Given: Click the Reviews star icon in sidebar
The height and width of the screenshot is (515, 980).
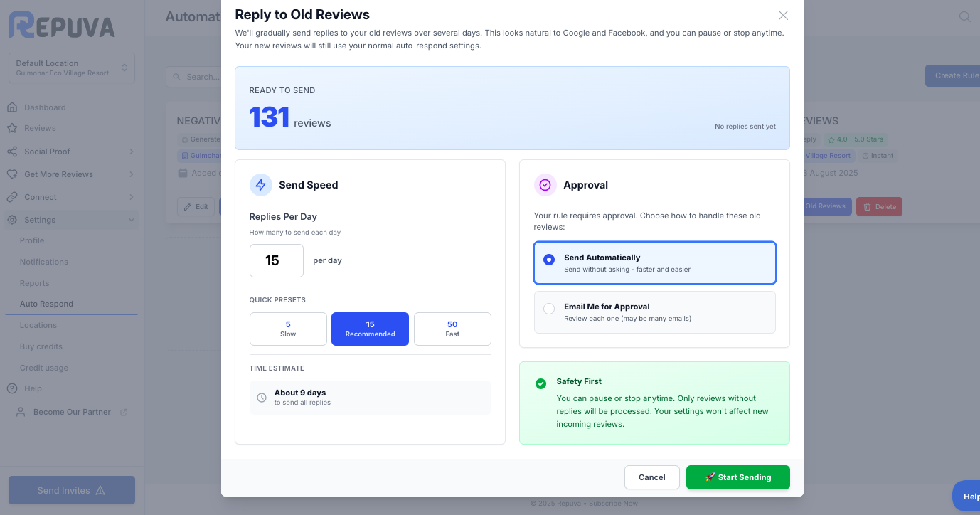Looking at the screenshot, I should (12, 128).
